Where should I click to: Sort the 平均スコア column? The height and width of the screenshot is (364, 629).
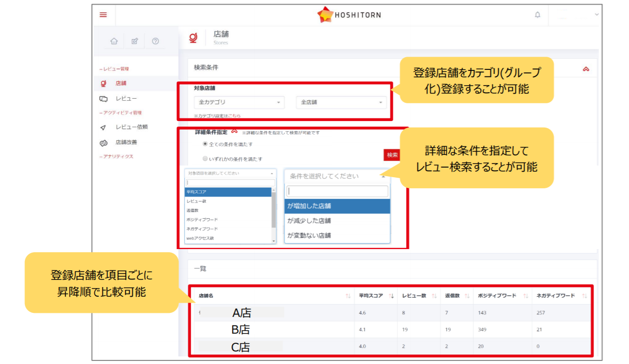(391, 296)
